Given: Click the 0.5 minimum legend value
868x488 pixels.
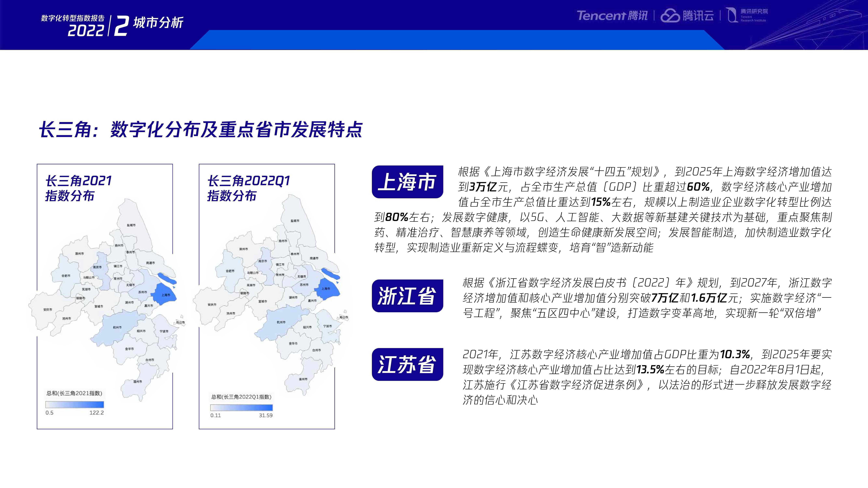Looking at the screenshot, I should point(49,413).
